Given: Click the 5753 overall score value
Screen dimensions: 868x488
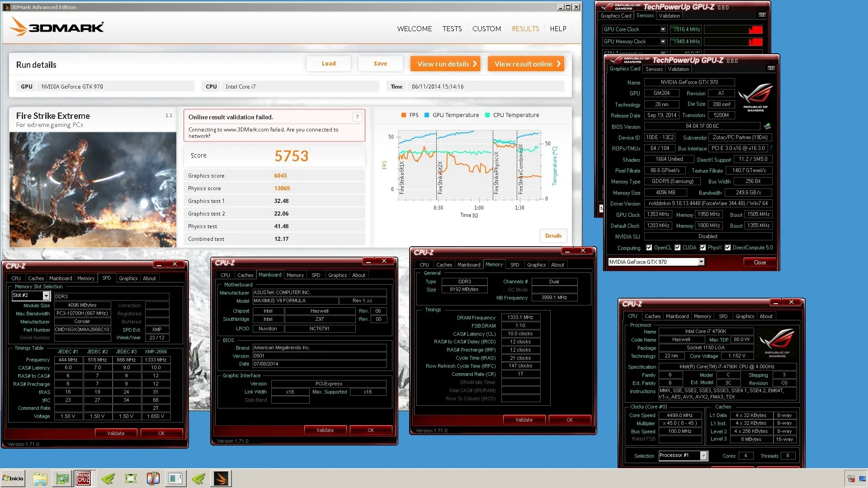Looking at the screenshot, I should pyautogui.click(x=291, y=156).
